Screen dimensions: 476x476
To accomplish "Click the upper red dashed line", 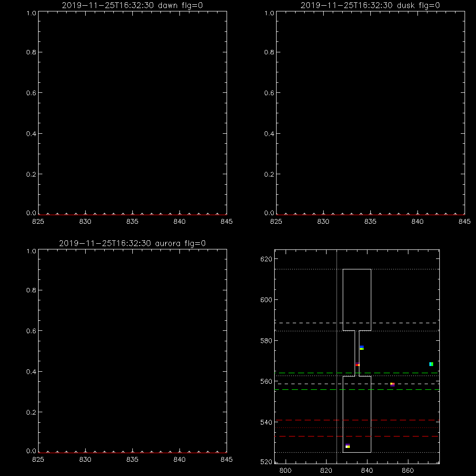I will point(357,420).
